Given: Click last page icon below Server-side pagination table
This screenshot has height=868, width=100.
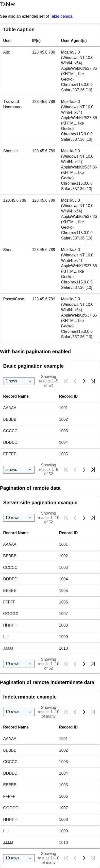Looking at the screenshot, I should [93, 664].
